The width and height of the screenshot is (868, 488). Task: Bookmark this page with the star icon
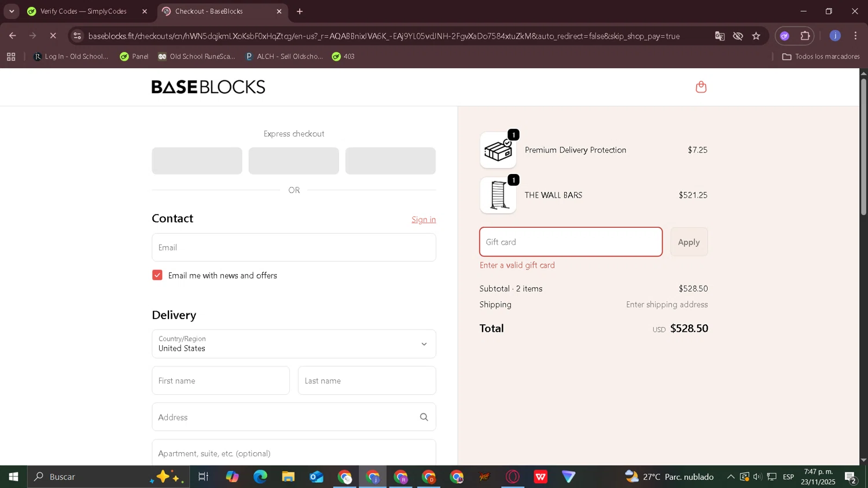[x=756, y=36]
